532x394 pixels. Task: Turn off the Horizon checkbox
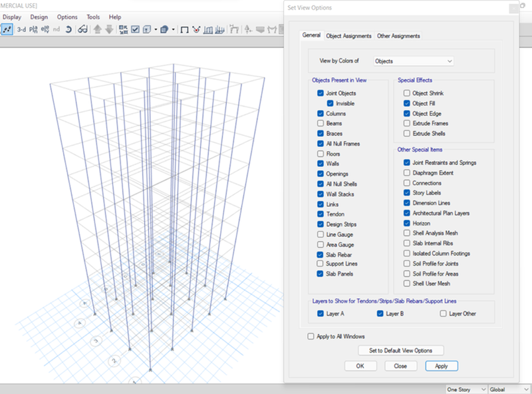click(x=407, y=223)
